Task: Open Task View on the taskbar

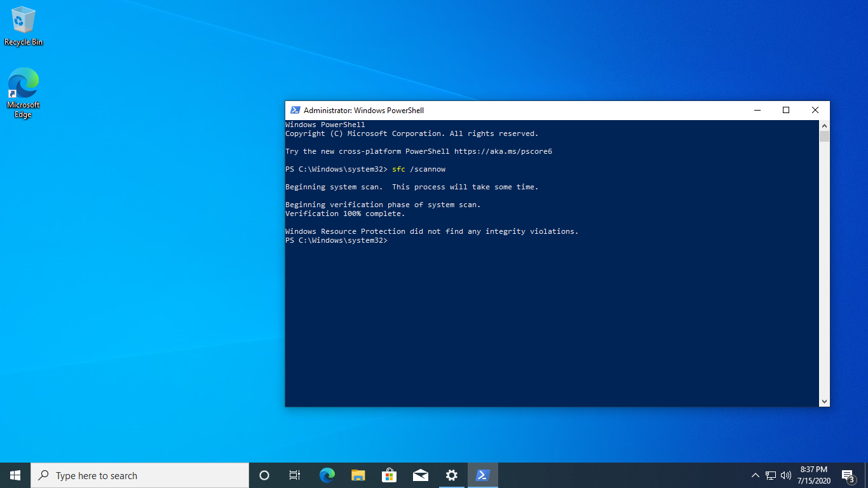Action: pyautogui.click(x=295, y=475)
